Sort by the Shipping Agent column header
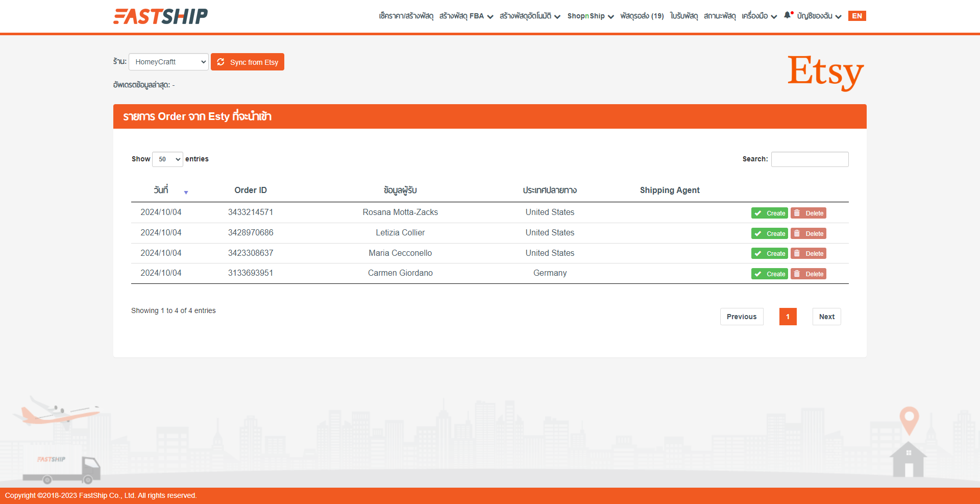980x504 pixels. pos(670,190)
